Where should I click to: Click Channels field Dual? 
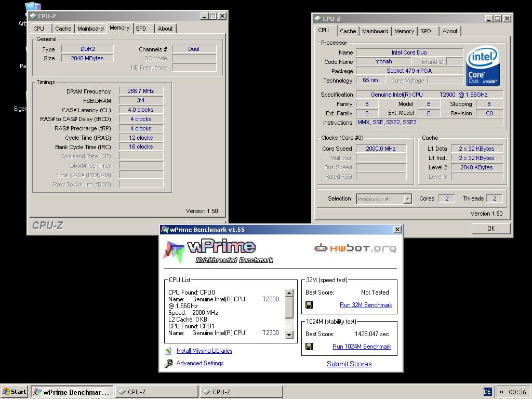(194, 49)
